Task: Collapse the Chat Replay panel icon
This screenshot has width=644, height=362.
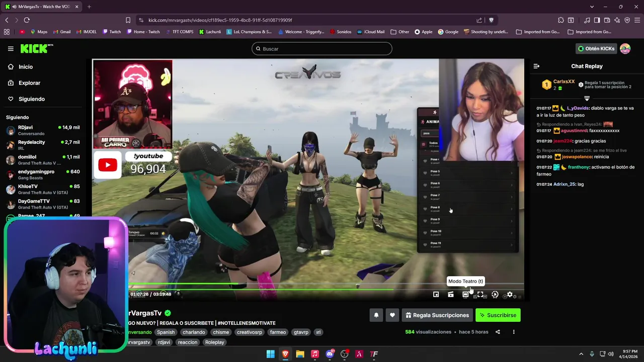Action: pos(536,66)
